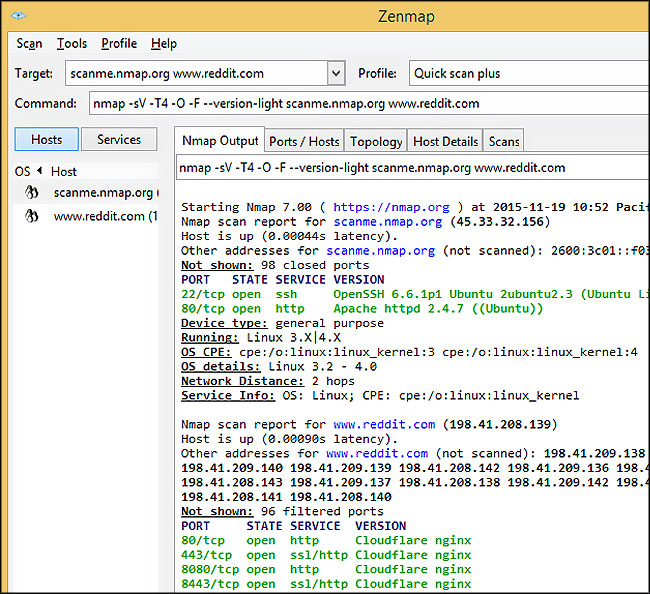This screenshot has width=650, height=594.
Task: Click the scanme.nmap.org link in the Other addresses line
Action: point(381,250)
